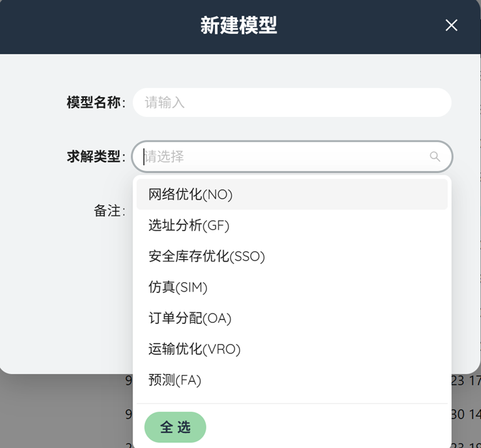Image resolution: width=481 pixels, height=448 pixels.
Task: Click the dark header bar of dialog
Action: (x=240, y=27)
